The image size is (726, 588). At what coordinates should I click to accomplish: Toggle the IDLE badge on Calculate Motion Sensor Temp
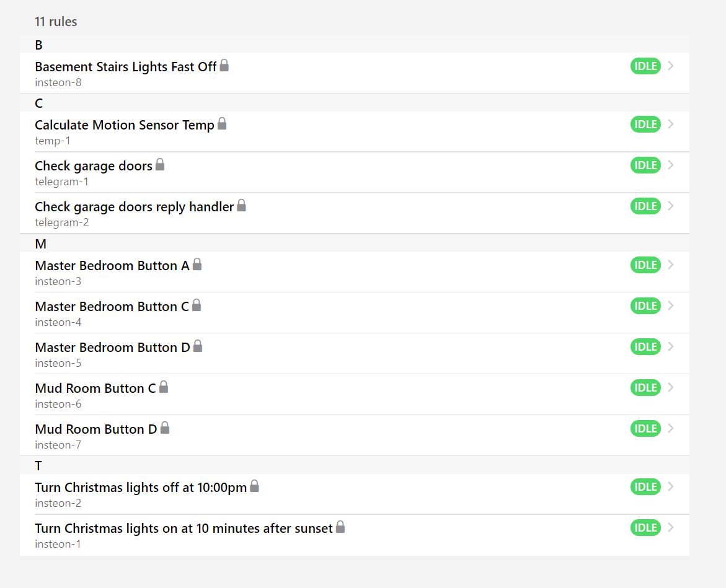coord(645,124)
